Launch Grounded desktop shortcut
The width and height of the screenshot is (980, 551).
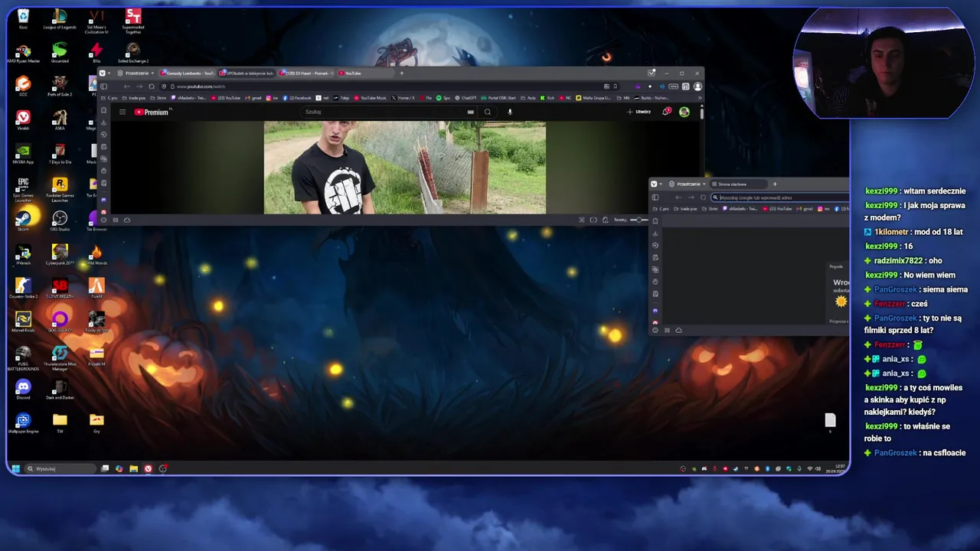[60, 54]
